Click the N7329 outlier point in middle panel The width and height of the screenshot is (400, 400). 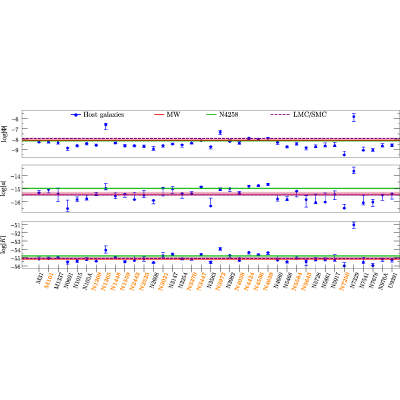click(x=354, y=171)
